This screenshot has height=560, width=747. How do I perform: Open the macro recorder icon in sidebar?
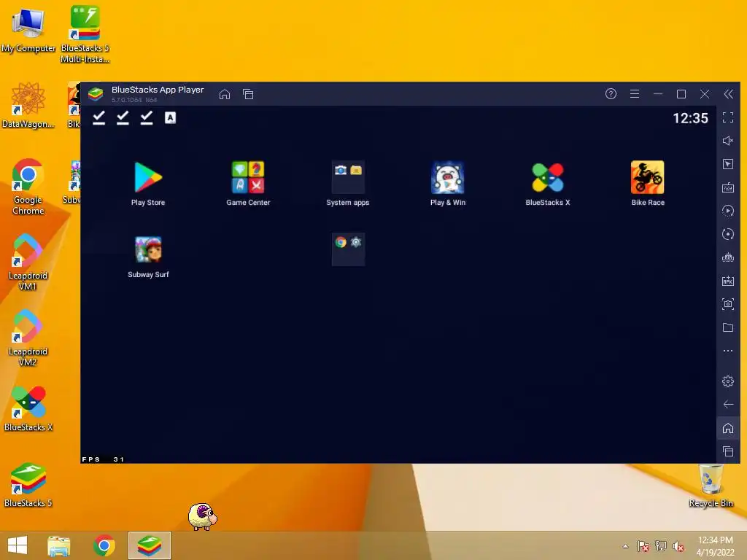point(728,257)
